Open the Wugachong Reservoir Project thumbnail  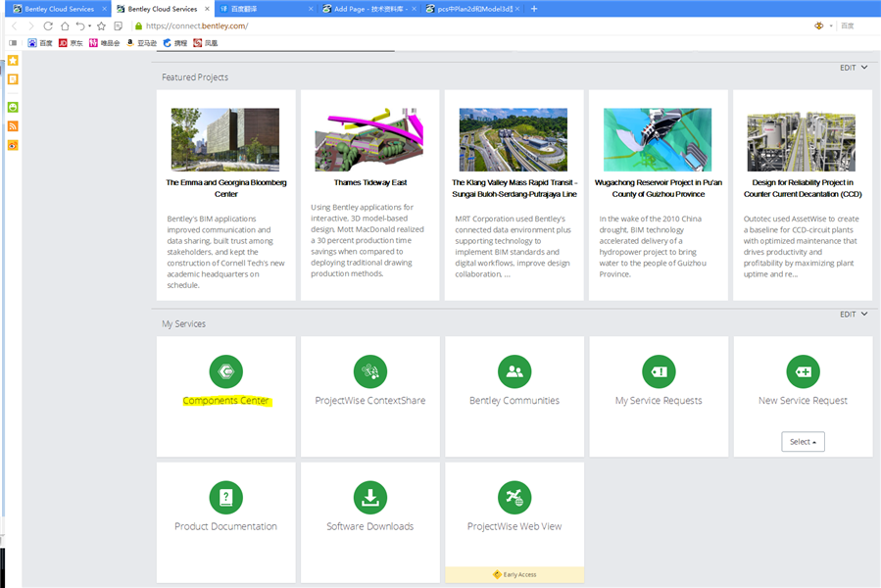tap(658, 139)
